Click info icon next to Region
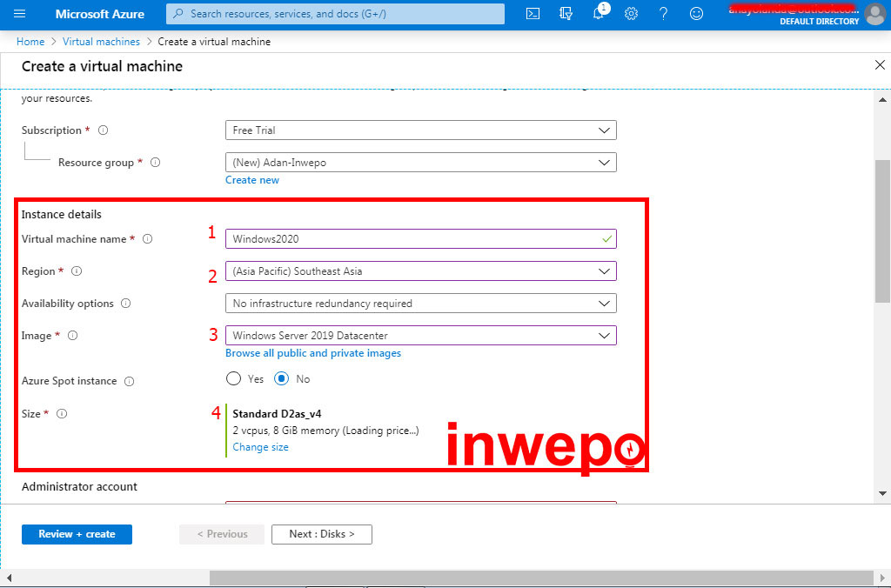The image size is (891, 588). coord(77,271)
